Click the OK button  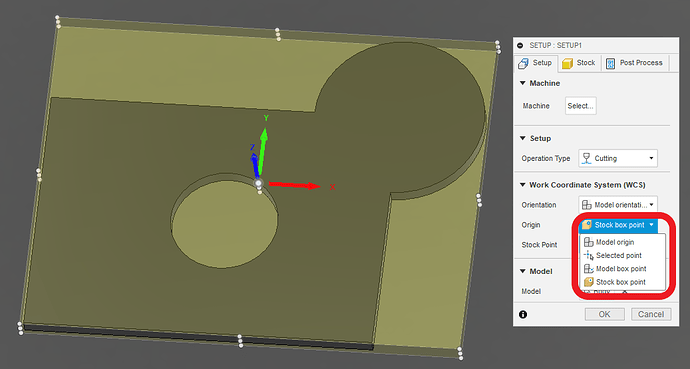click(x=605, y=314)
